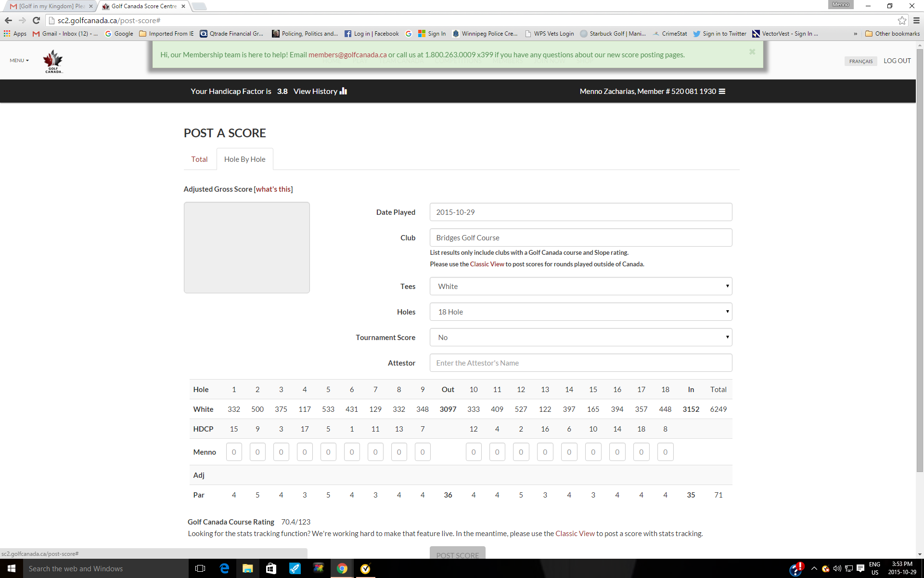Open member hamburger menu beside member number

tap(722, 92)
